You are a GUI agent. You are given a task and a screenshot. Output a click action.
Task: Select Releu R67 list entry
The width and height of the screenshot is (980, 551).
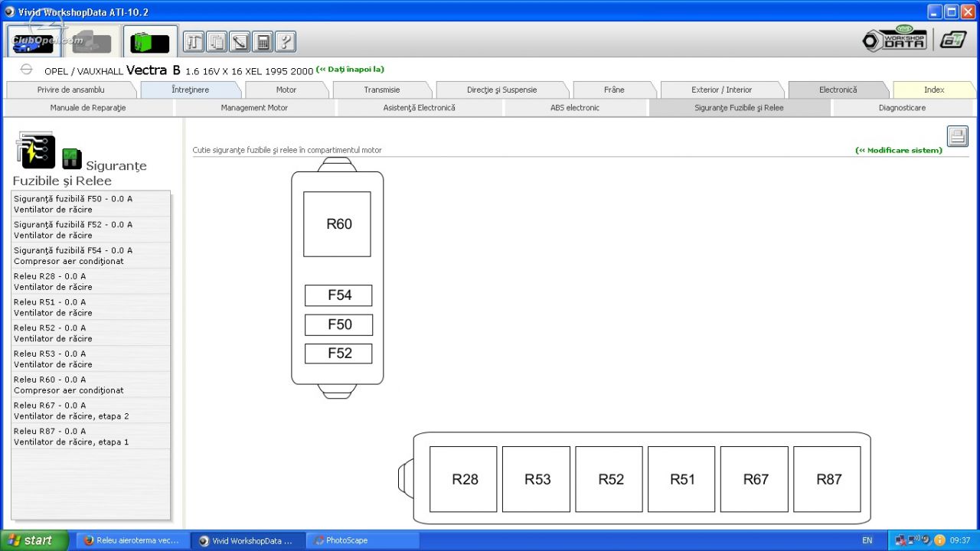click(x=91, y=411)
